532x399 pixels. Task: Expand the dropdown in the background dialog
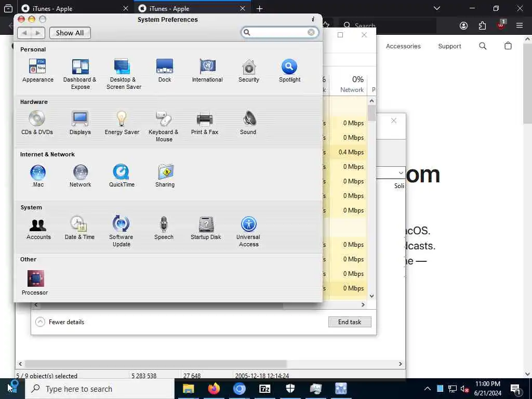point(401,173)
